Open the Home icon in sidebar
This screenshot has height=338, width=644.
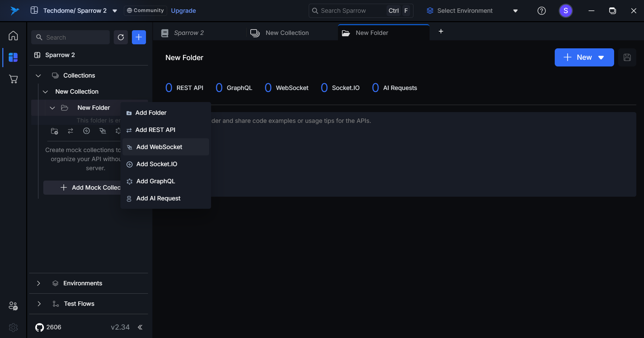[13, 36]
